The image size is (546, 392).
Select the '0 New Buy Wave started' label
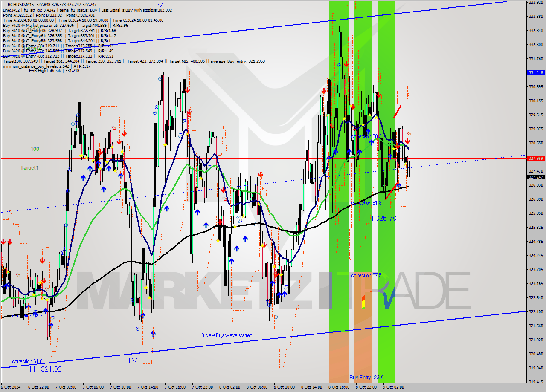227,335
